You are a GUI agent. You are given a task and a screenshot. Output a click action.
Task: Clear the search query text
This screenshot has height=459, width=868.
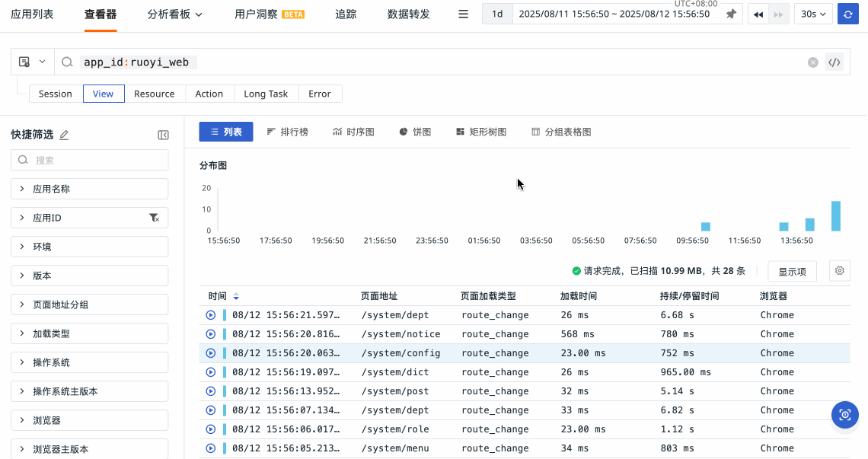click(813, 62)
